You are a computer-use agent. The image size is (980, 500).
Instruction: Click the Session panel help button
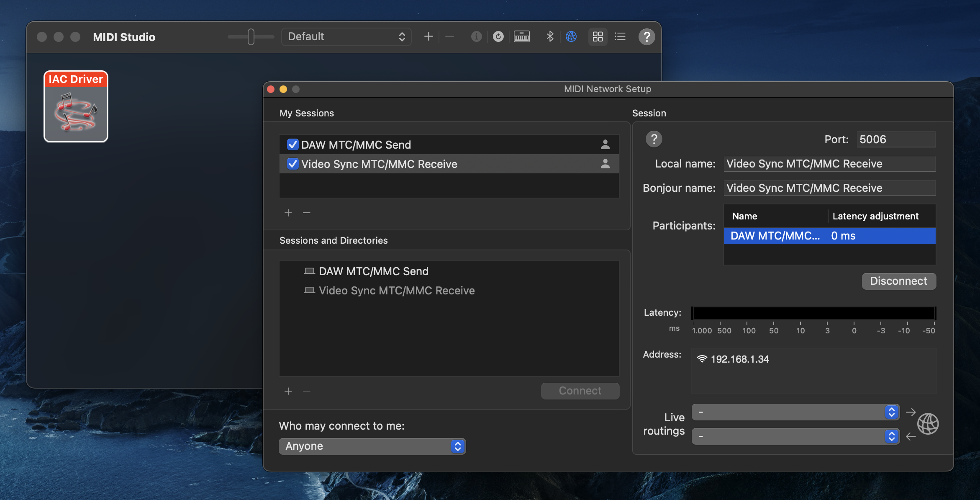654,139
